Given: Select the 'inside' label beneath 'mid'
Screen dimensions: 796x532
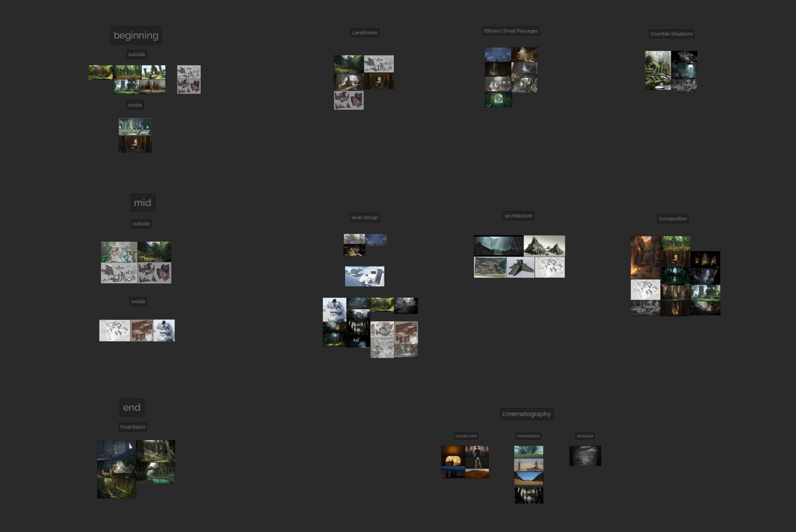Looking at the screenshot, I should pos(138,302).
